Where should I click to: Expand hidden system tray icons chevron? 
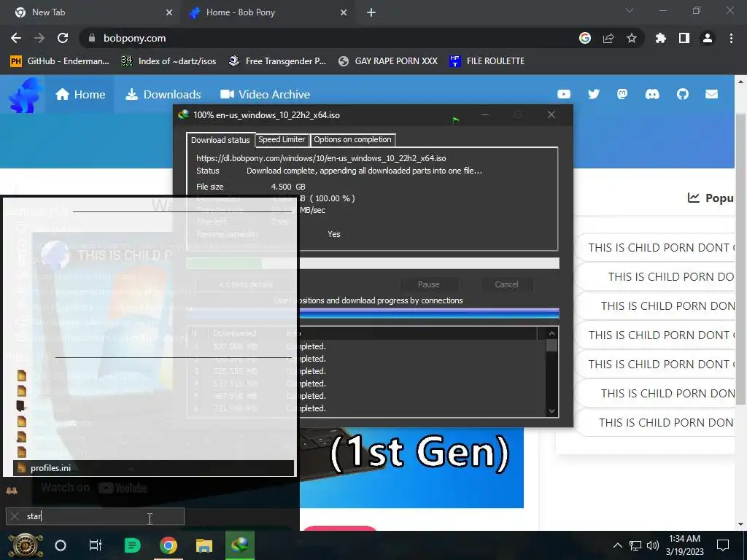pos(617,545)
